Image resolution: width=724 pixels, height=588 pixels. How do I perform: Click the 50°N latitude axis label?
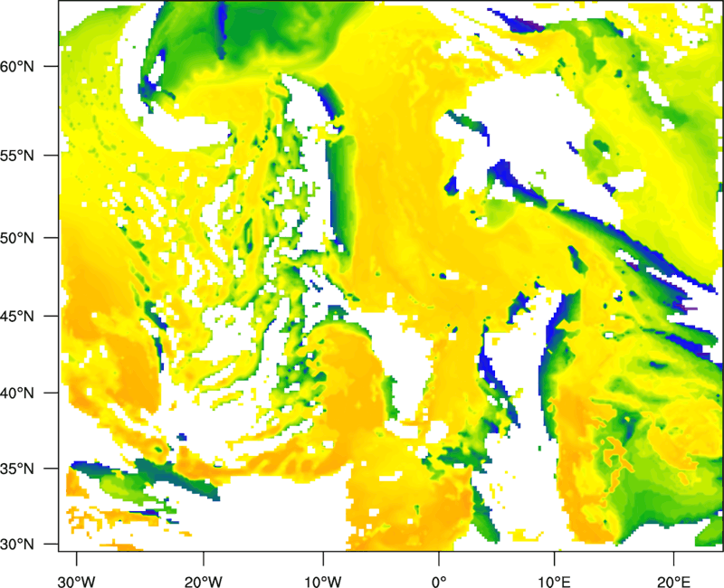coord(17,238)
